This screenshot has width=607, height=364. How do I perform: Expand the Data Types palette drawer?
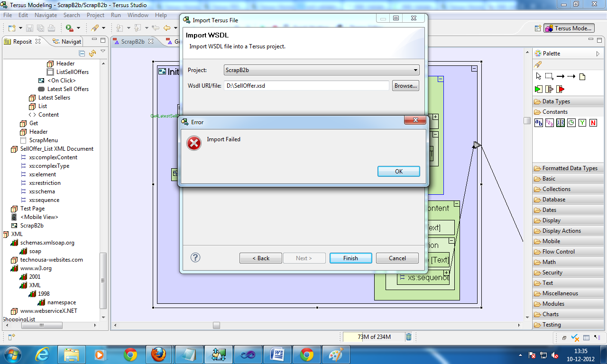[x=567, y=101]
